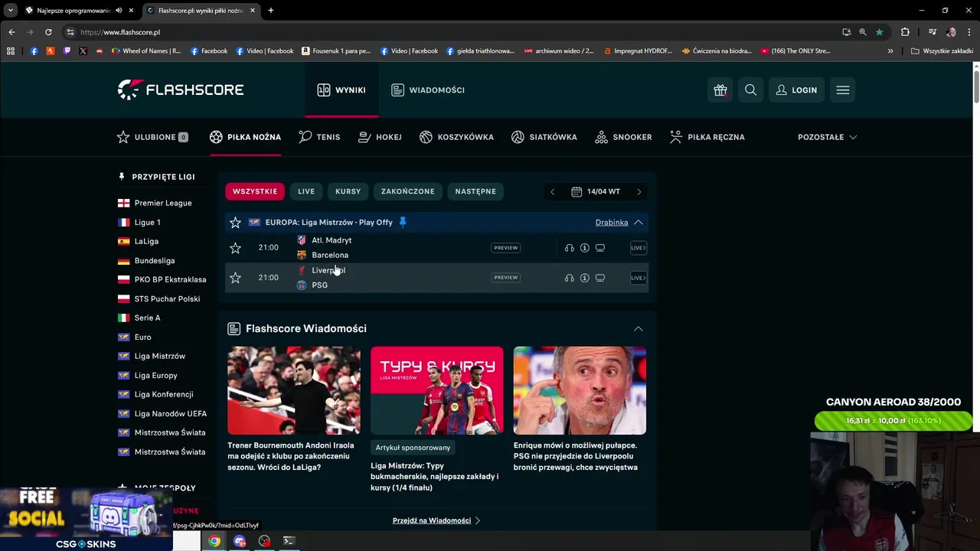This screenshot has height=551, width=980.
Task: Switch to the WYNIKI tab
Action: 341,90
